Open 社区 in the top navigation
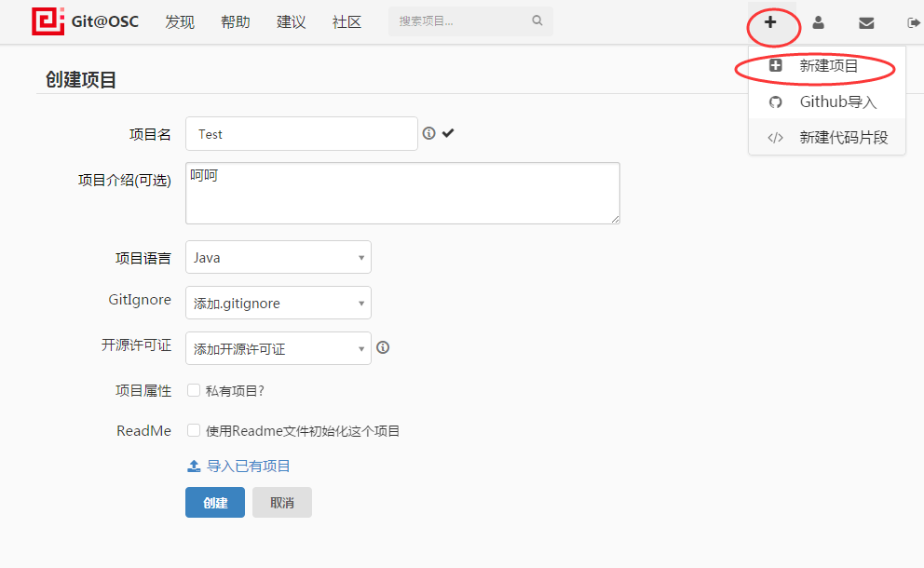 346,22
